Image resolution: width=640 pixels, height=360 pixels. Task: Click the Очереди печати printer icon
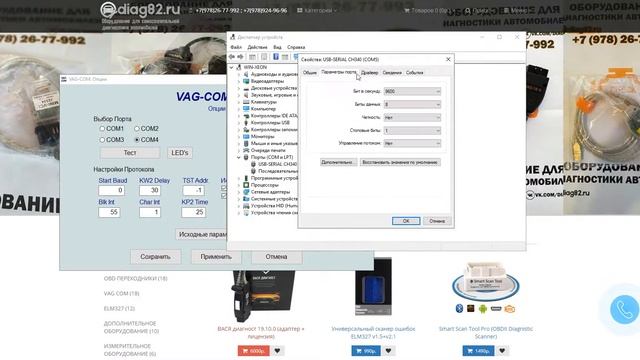246,150
